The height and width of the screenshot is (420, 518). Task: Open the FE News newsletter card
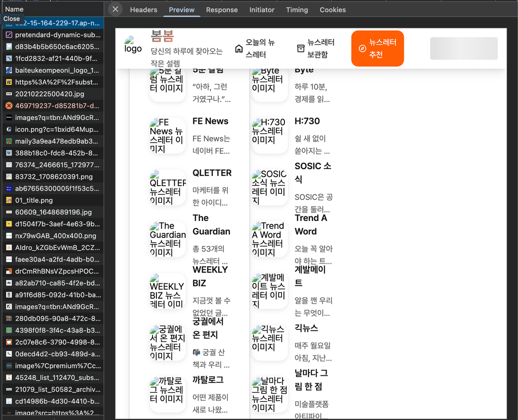(x=191, y=136)
